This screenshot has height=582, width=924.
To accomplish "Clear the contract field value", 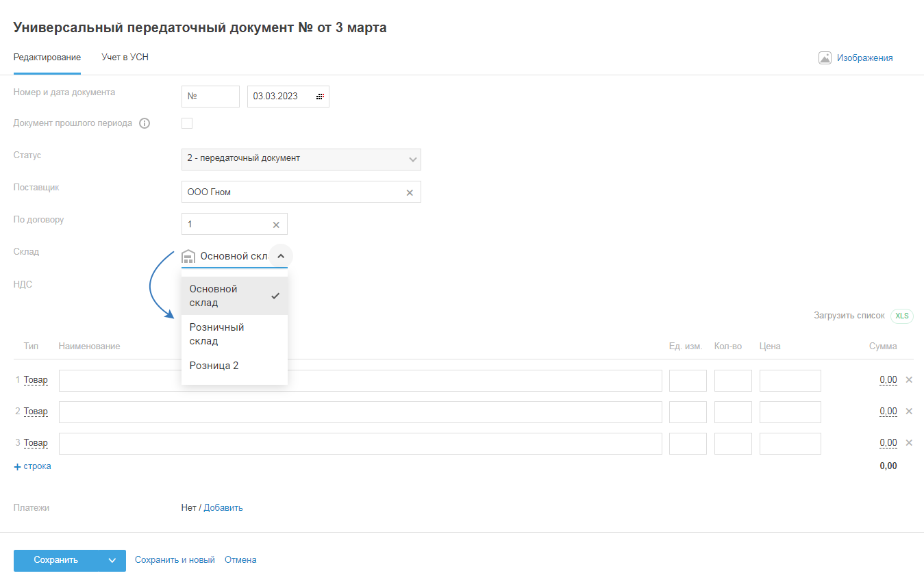I will coord(276,225).
